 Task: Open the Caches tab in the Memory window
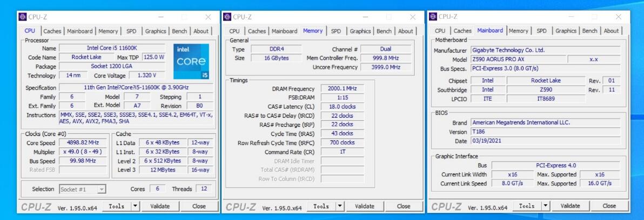pos(257,31)
